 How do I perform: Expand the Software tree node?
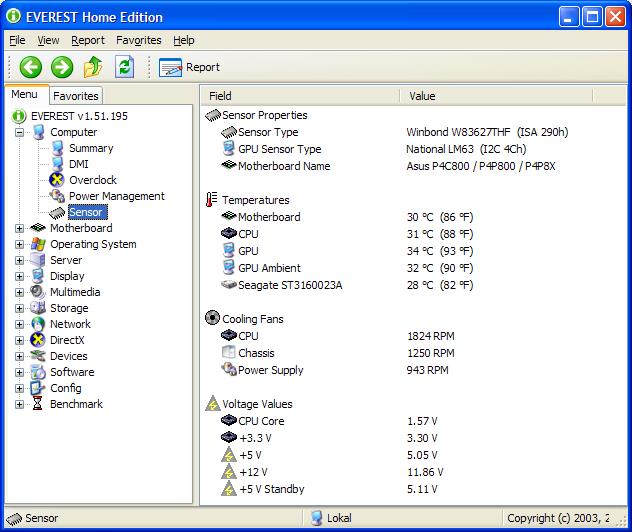pyautogui.click(x=19, y=372)
